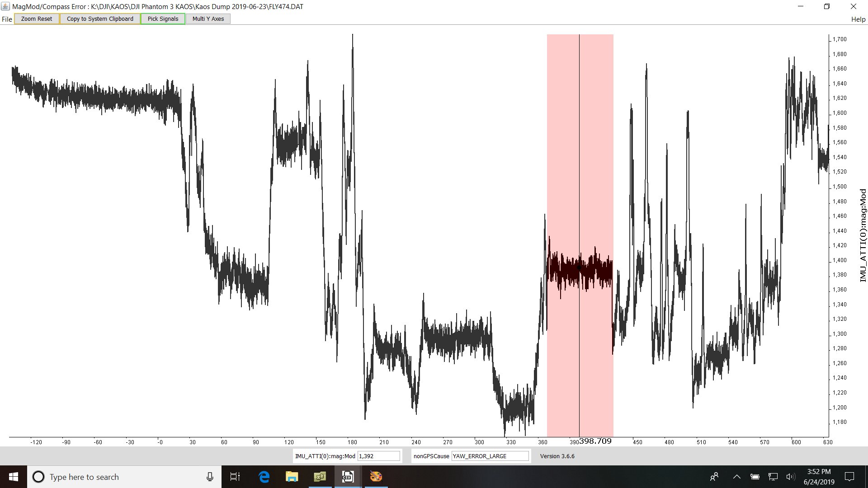Click the nonGPSCause value field
Viewport: 868px width, 488px height.
point(490,456)
